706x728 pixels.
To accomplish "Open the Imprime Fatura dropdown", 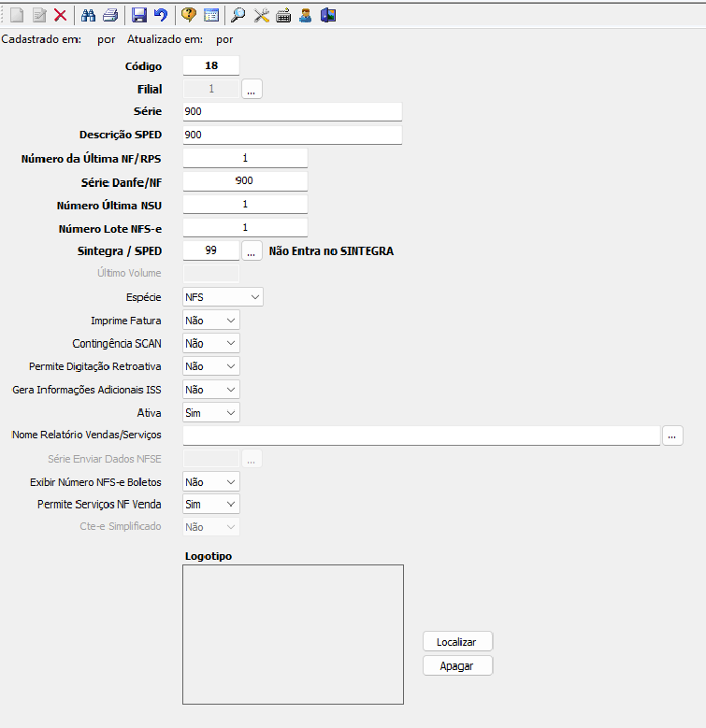I will pyautogui.click(x=211, y=321).
